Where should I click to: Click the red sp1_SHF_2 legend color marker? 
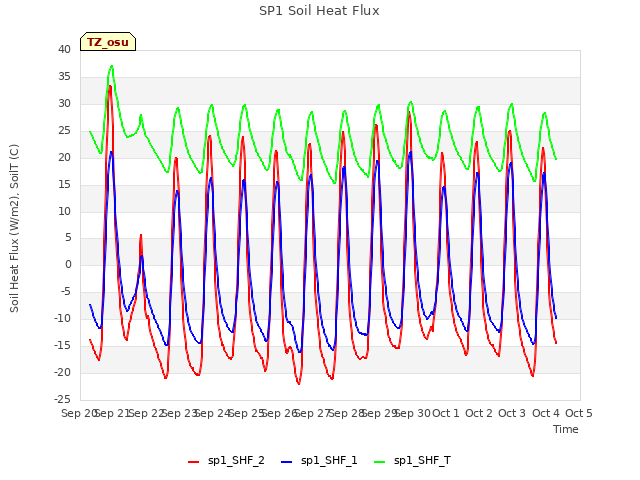[x=193, y=462]
